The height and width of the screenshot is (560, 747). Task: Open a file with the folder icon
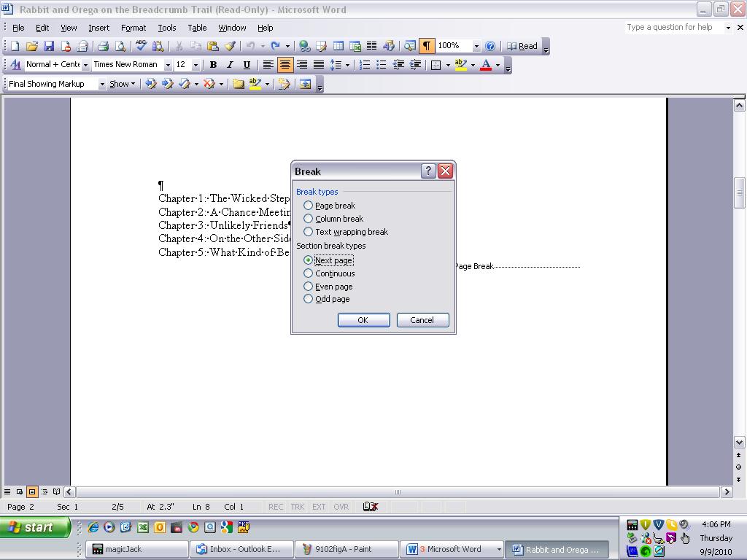(x=32, y=46)
